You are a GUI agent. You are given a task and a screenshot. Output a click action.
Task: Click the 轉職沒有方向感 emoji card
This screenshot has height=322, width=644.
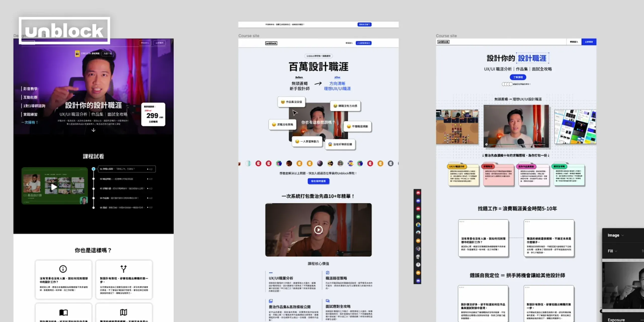(345, 106)
